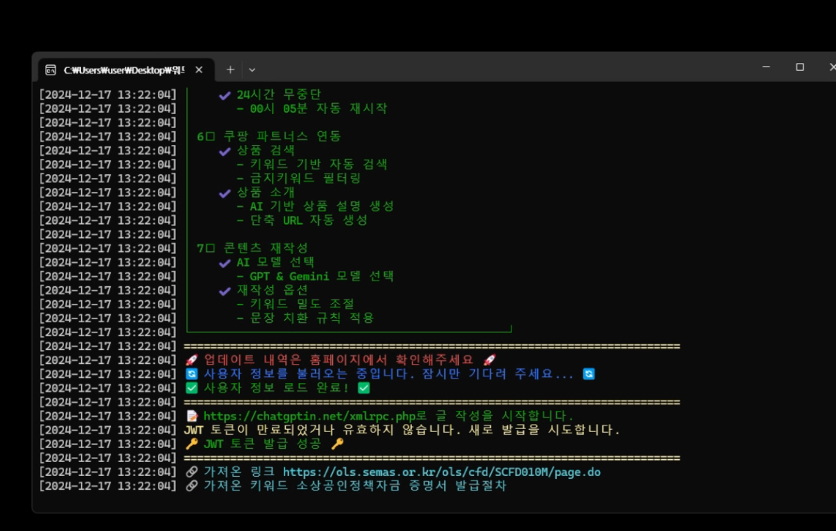
Task: Click the checkmark beside 상품 검색
Action: pyautogui.click(x=225, y=151)
